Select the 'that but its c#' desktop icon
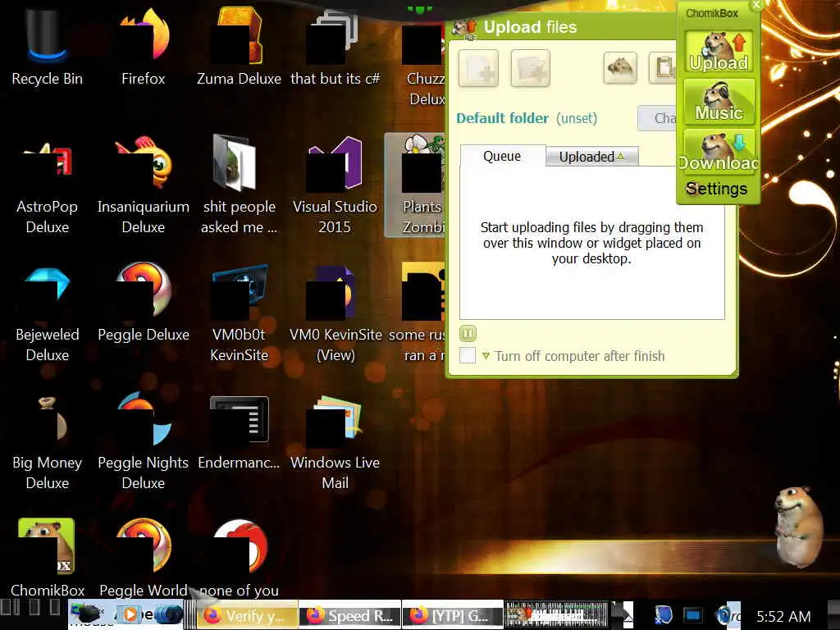The width and height of the screenshot is (840, 630). tap(335, 47)
